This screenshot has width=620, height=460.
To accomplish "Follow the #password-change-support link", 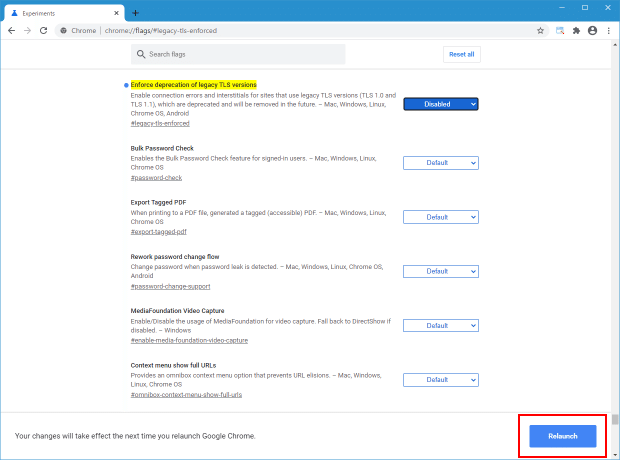I will (170, 286).
